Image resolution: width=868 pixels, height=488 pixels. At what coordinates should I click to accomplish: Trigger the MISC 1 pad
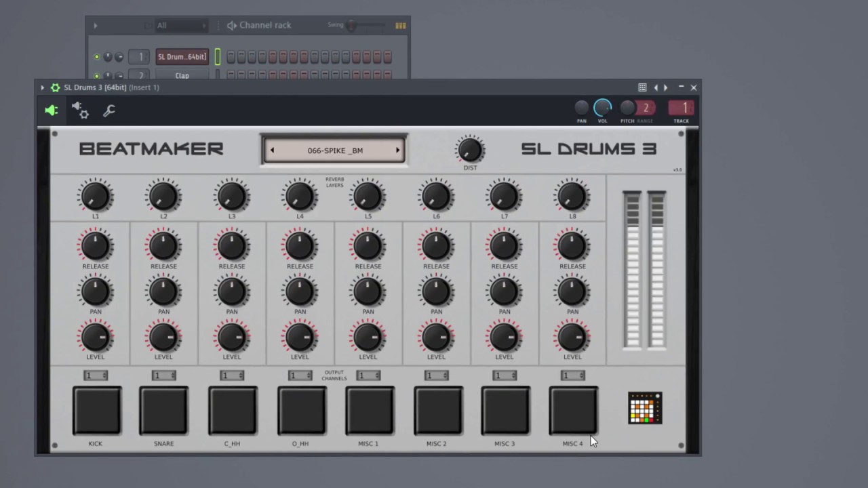370,410
